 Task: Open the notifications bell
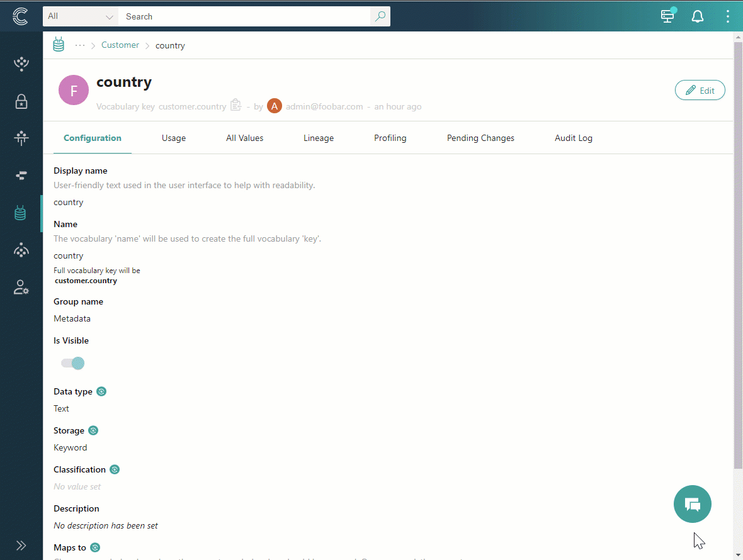click(698, 16)
